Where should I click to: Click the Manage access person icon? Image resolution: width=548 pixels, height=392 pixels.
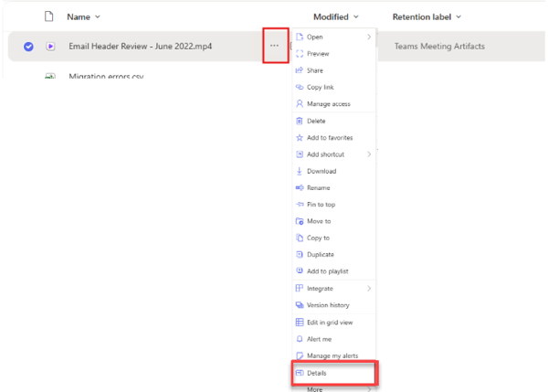(x=300, y=104)
